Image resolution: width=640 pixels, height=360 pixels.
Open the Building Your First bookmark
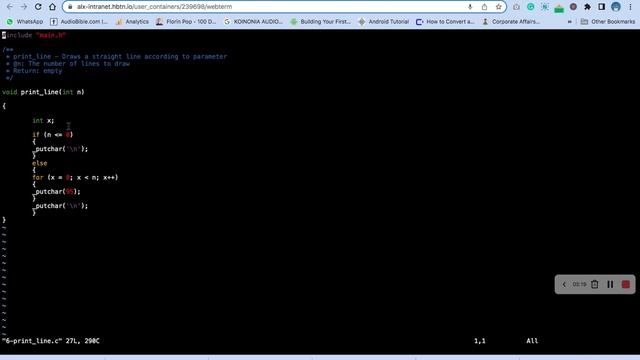(320, 22)
